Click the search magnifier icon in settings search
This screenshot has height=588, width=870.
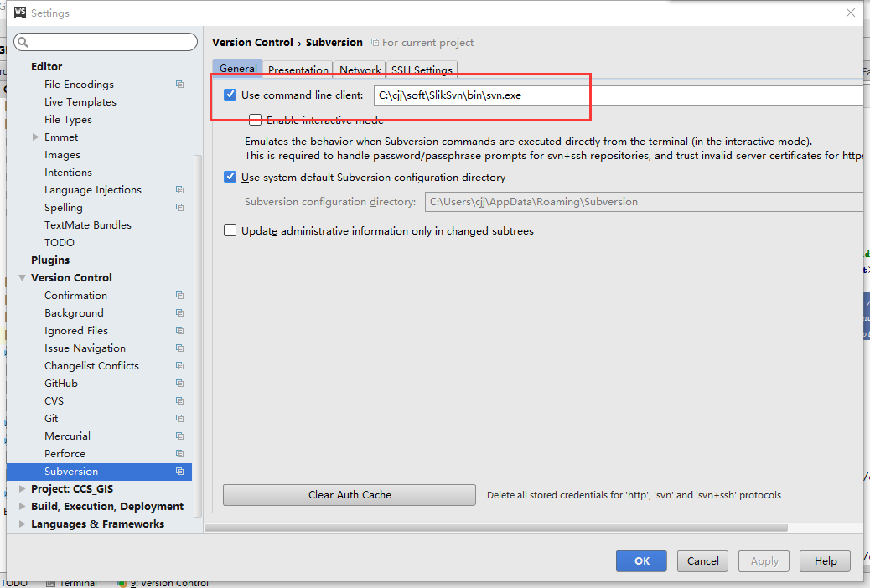click(x=23, y=42)
